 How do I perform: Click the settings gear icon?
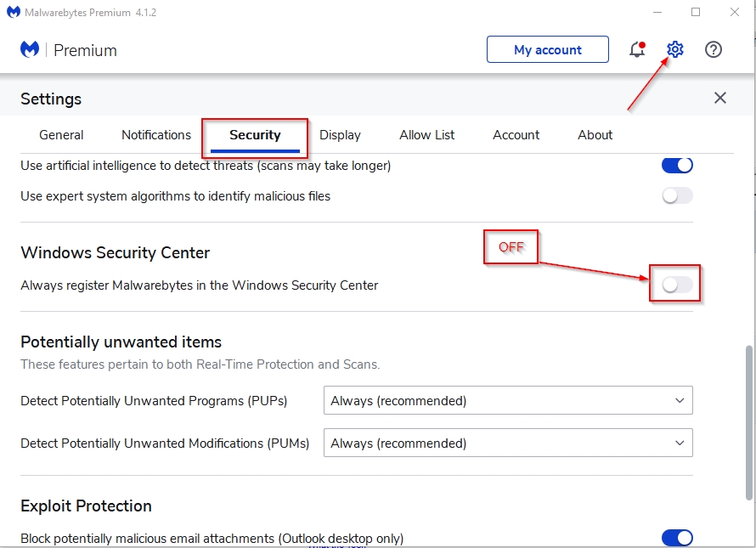pyautogui.click(x=675, y=49)
